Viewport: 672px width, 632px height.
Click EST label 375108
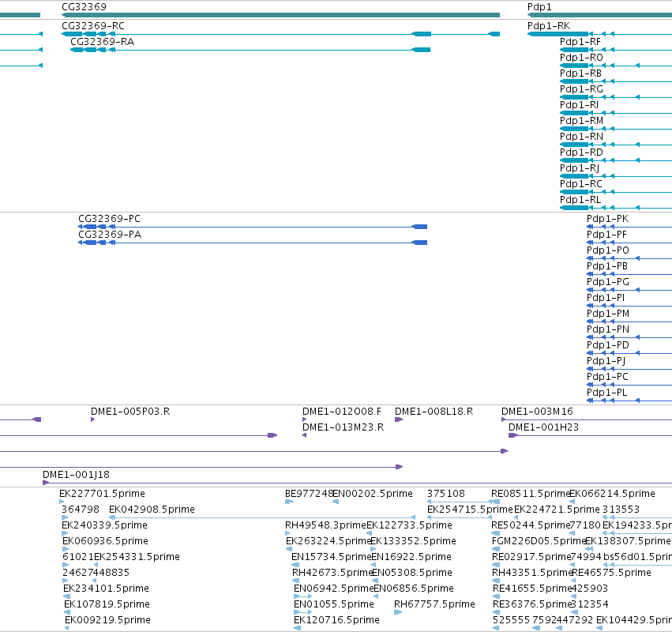click(x=445, y=494)
